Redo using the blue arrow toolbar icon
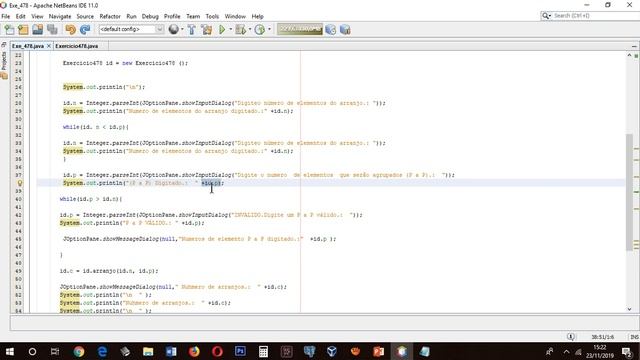 pos(85,29)
